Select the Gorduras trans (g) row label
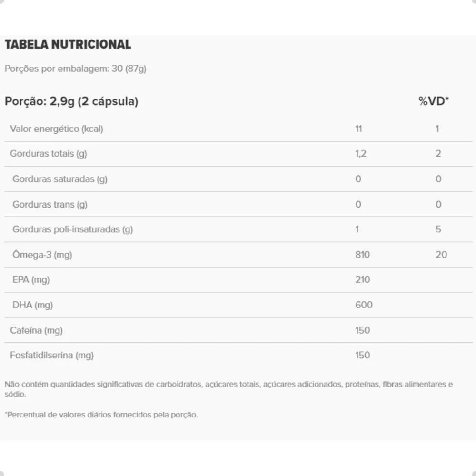The width and height of the screenshot is (476, 476). click(50, 205)
